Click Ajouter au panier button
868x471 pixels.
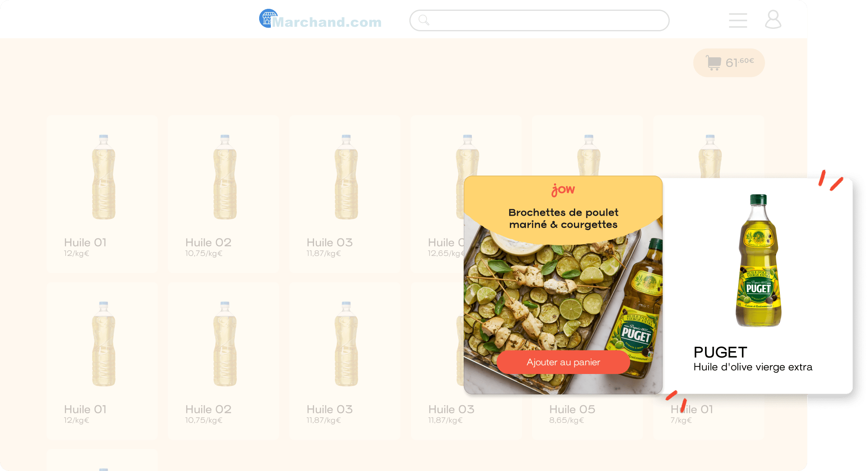click(x=563, y=362)
